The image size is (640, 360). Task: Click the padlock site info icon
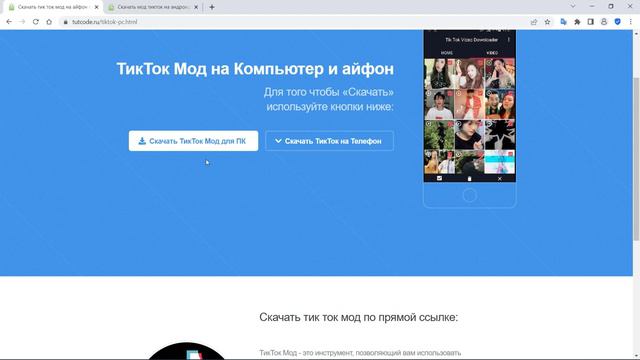click(x=65, y=22)
